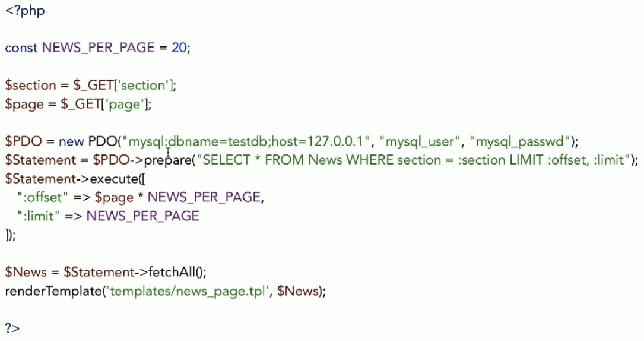Click the closing ?> tag
This screenshot has height=341, width=644.
(x=12, y=329)
